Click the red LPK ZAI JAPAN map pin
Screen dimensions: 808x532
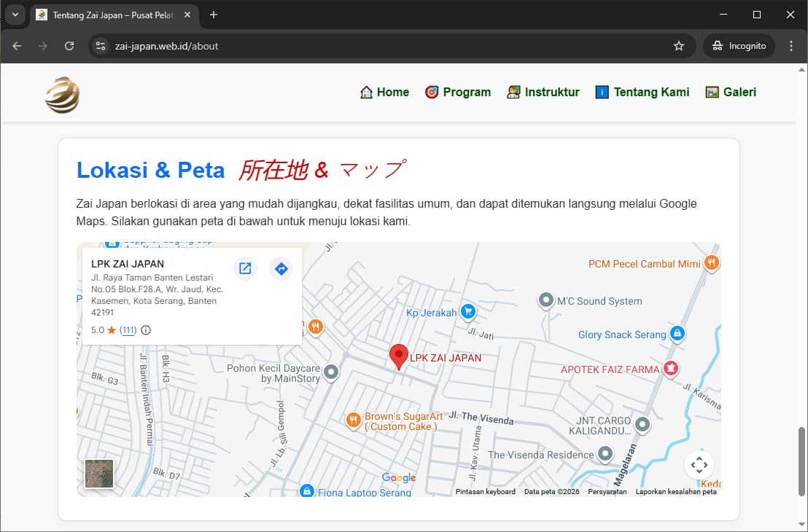coord(398,356)
